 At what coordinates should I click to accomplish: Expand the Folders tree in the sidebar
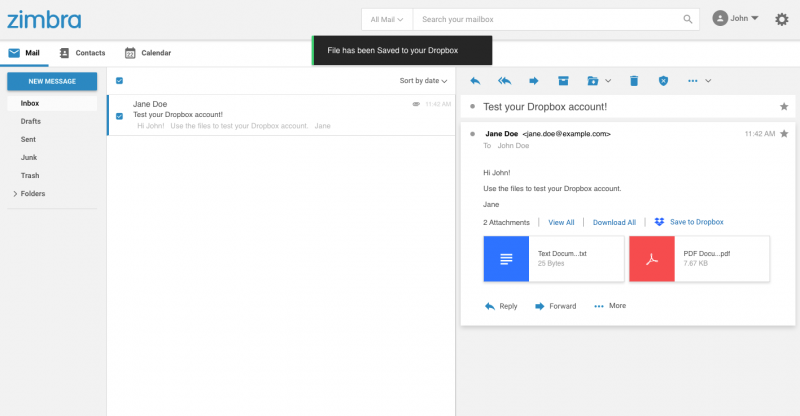pos(15,193)
